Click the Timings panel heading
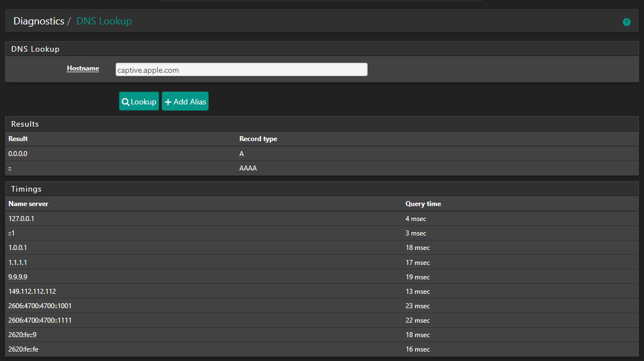The height and width of the screenshot is (361, 644). pos(26,189)
